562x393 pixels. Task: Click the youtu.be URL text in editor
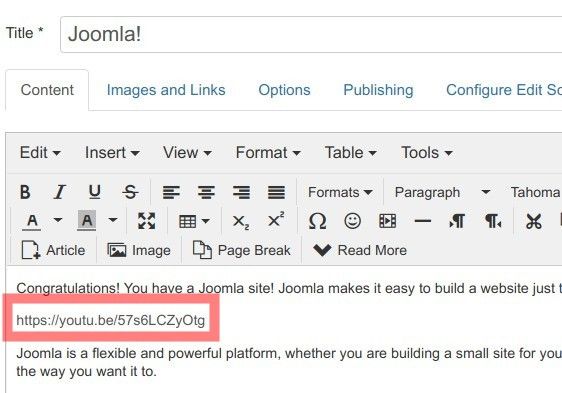[110, 320]
